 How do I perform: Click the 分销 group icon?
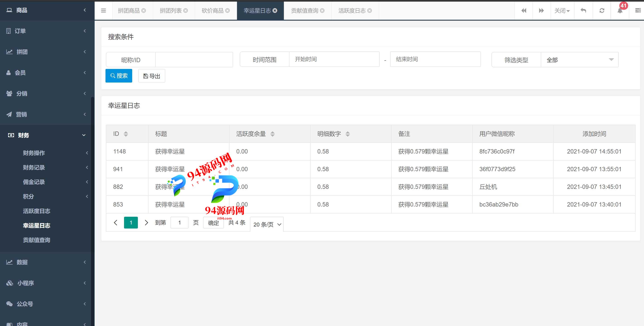point(9,93)
